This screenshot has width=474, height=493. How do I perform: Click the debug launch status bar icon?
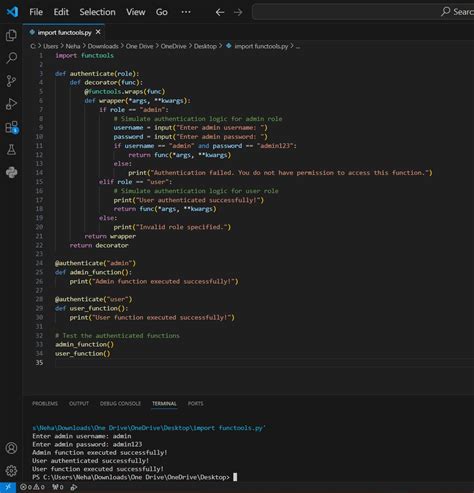pos(74,487)
